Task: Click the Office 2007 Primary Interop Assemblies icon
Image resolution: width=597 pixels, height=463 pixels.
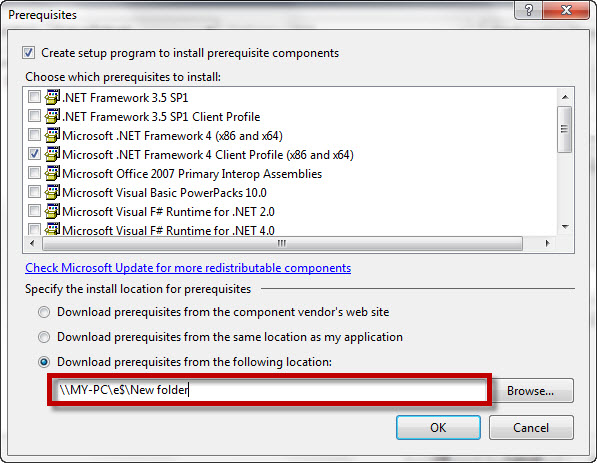Action: pyautogui.click(x=52, y=173)
